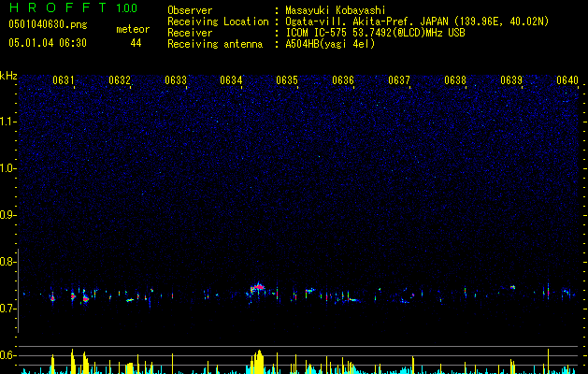Click the kHz axis unit label

[8, 76]
